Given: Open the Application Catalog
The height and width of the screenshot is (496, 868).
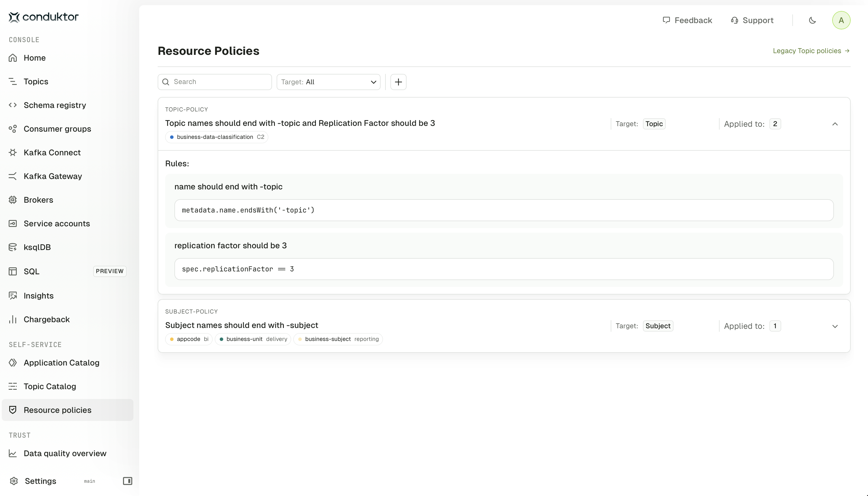Looking at the screenshot, I should point(61,363).
